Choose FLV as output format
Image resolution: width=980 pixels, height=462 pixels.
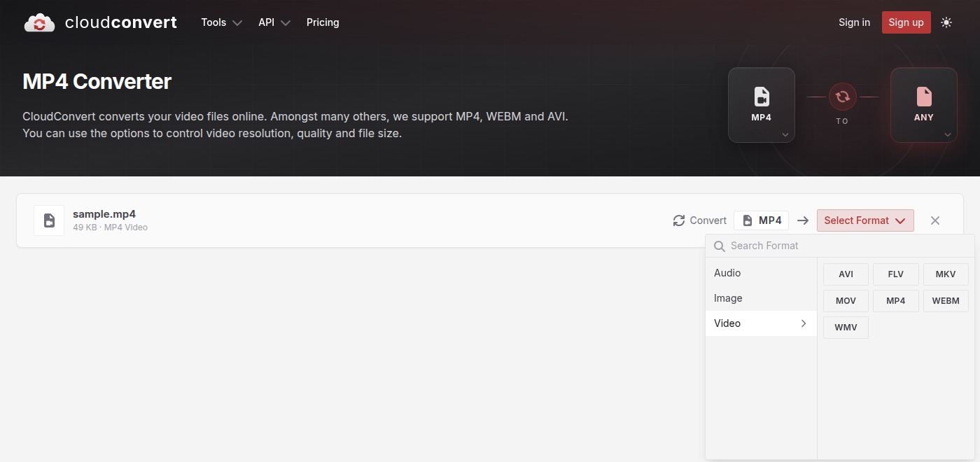pyautogui.click(x=896, y=274)
